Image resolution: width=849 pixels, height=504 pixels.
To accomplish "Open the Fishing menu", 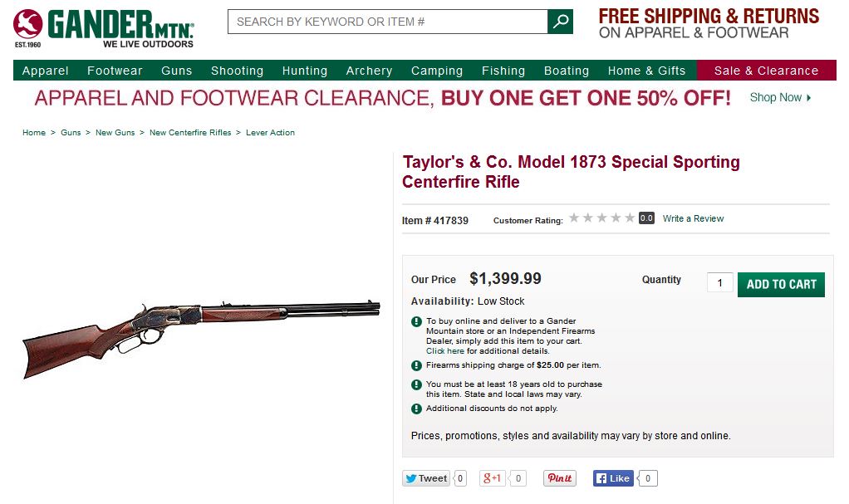I will point(503,71).
